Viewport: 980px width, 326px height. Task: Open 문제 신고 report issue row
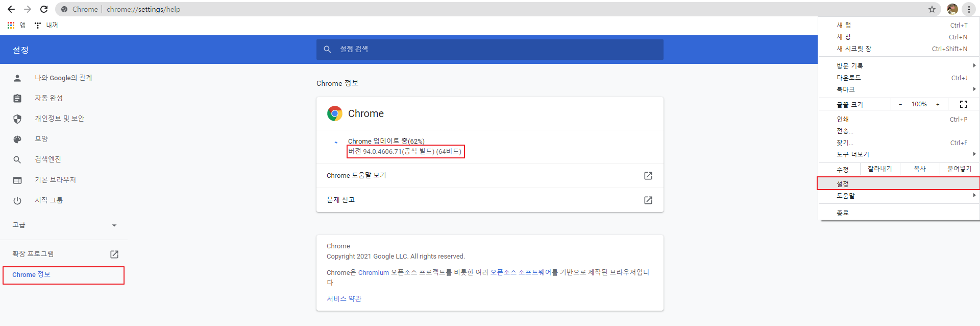[490, 200]
